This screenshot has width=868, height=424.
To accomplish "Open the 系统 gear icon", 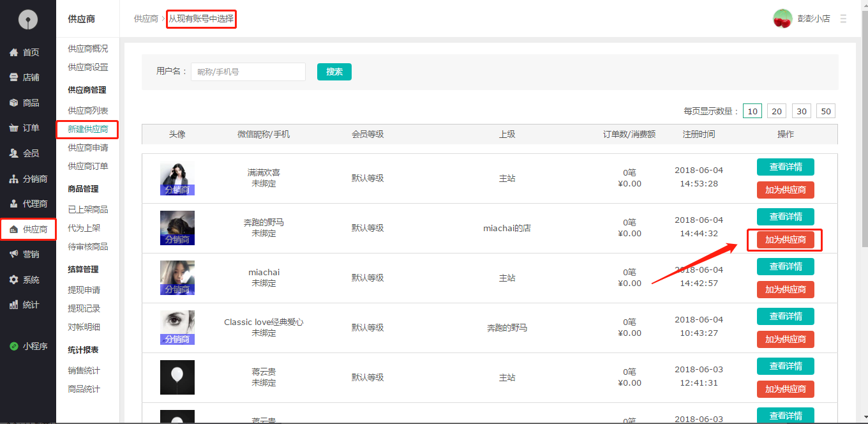I will [x=13, y=280].
